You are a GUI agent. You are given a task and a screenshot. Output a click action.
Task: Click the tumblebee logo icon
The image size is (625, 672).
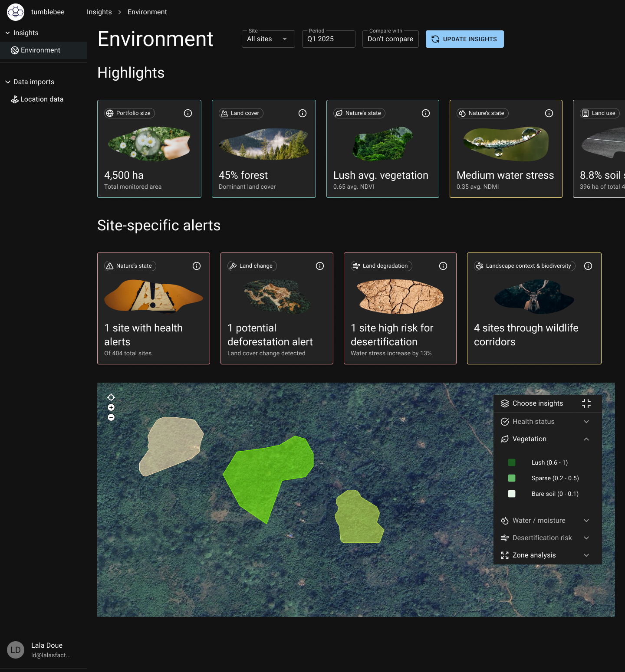pos(16,12)
